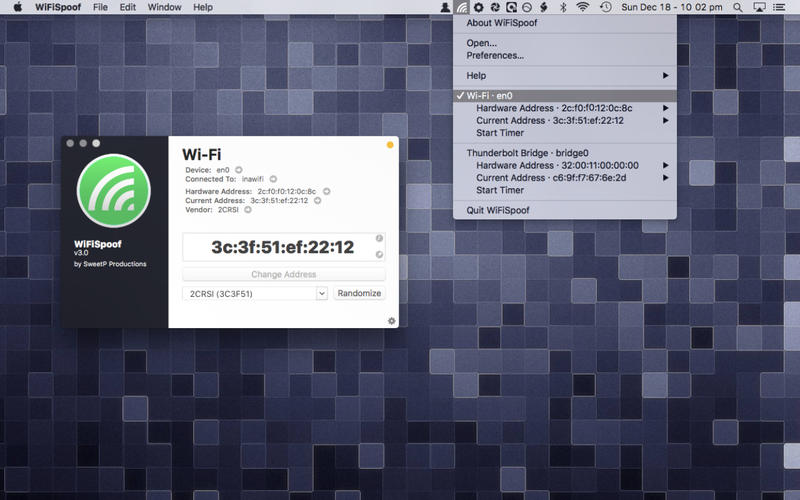Open the Edit menu
Screen dimensions: 800x500
click(x=128, y=7)
